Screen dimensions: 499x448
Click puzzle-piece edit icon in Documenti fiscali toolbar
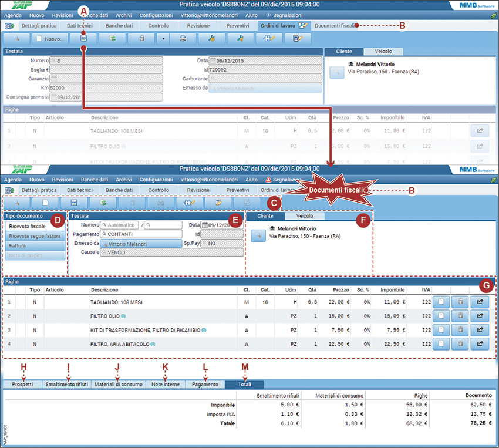pyautogui.click(x=190, y=203)
